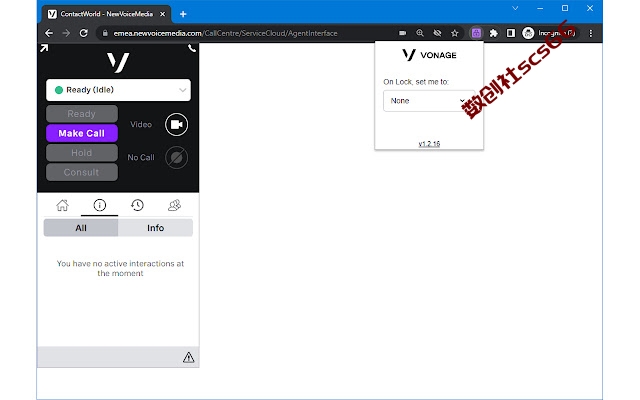Open a new browser tab with plus
Image resolution: width=640 pixels, height=400 pixels.
coord(183,14)
